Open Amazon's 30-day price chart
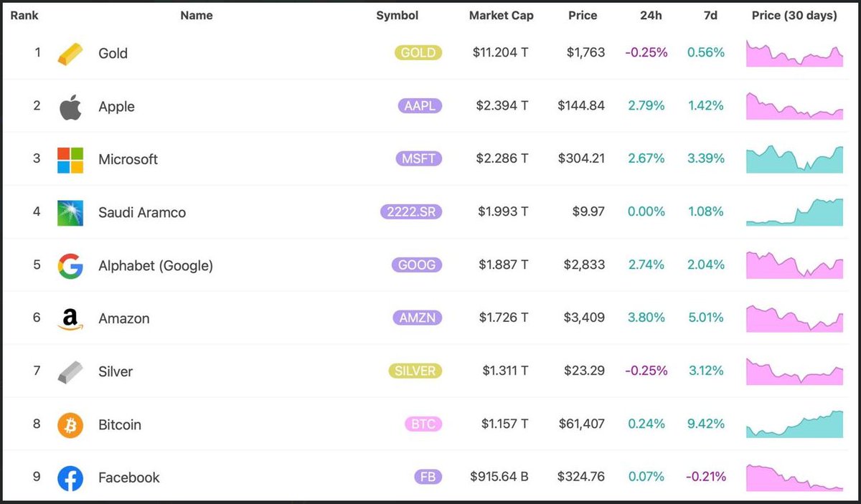 pos(795,318)
